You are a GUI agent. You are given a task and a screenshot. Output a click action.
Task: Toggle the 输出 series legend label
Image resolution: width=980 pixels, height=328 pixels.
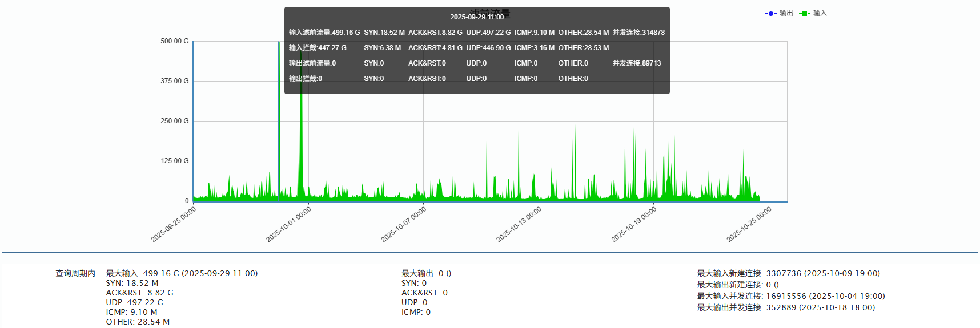point(786,13)
